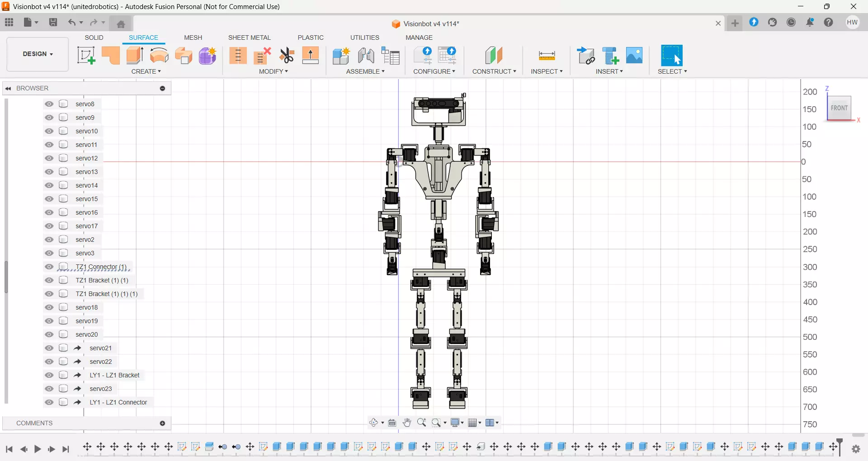Image resolution: width=868 pixels, height=461 pixels.
Task: Click the Save floppy disk icon
Action: tap(53, 22)
